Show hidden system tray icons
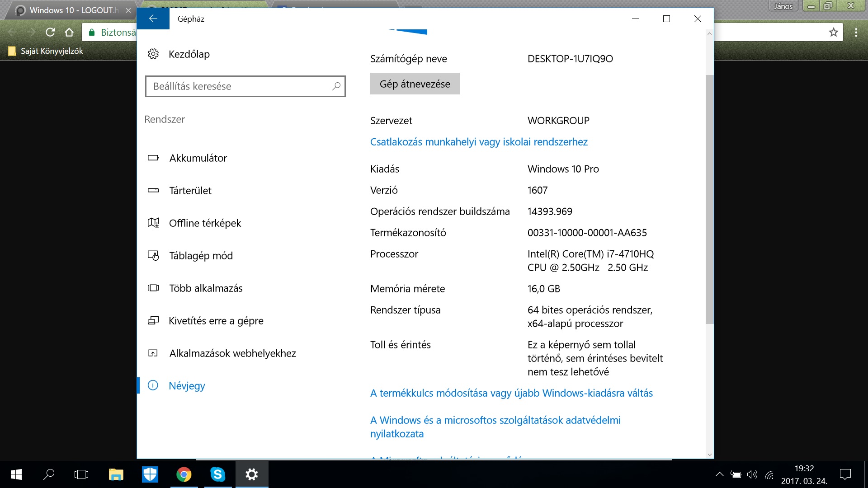The image size is (868, 488). pos(719,474)
